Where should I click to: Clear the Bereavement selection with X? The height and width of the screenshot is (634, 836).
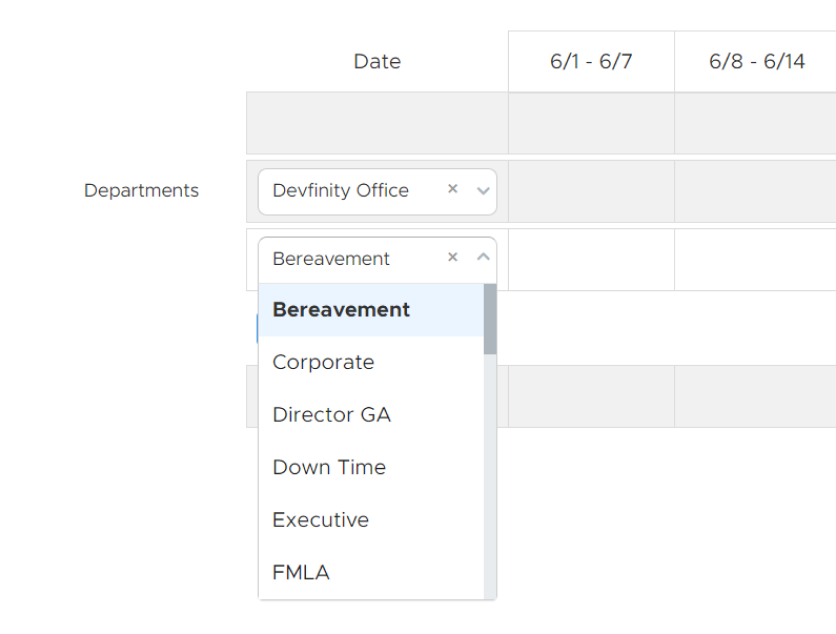pyautogui.click(x=453, y=258)
